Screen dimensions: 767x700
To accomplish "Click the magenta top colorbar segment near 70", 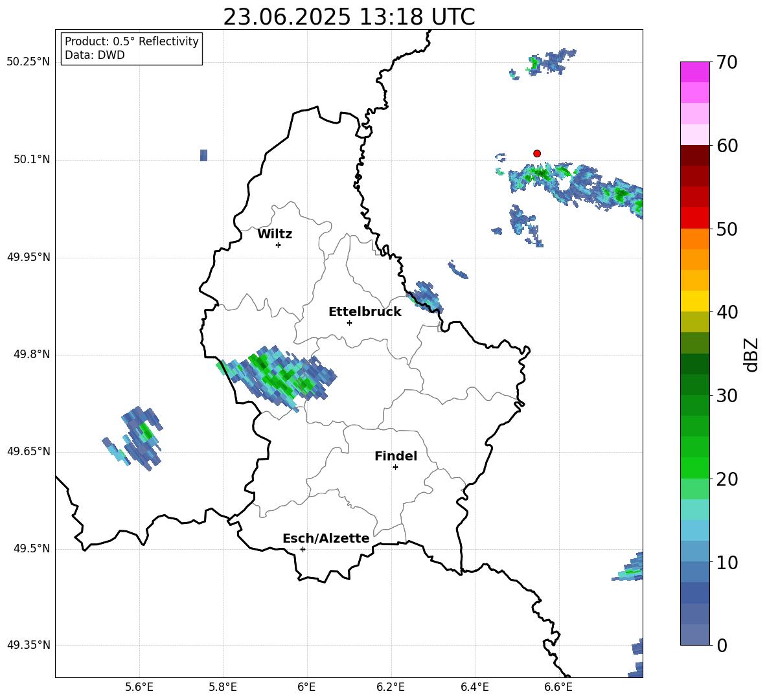I will (694, 72).
